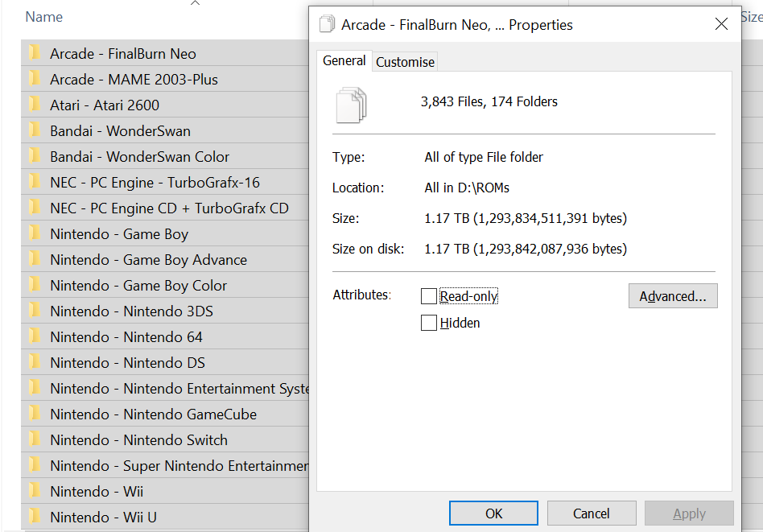Click the 'All of type File folder' value
The height and width of the screenshot is (532, 763).
pyautogui.click(x=484, y=157)
